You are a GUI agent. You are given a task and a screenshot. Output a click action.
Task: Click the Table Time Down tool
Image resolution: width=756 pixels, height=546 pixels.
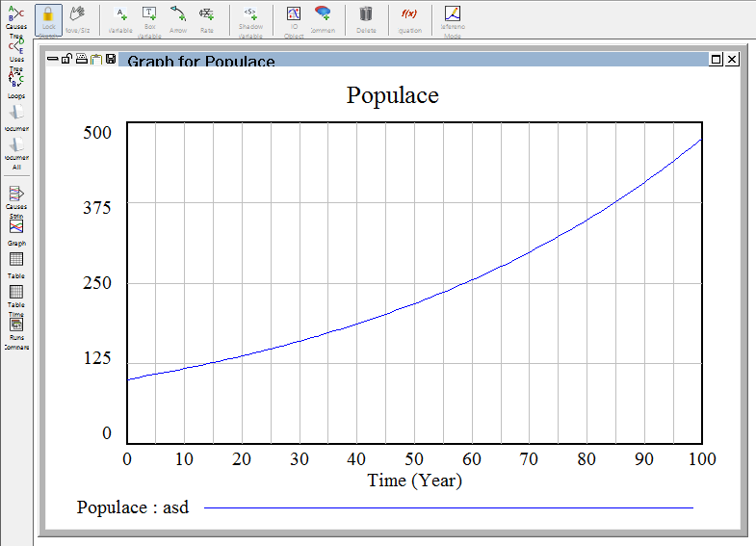(16, 296)
